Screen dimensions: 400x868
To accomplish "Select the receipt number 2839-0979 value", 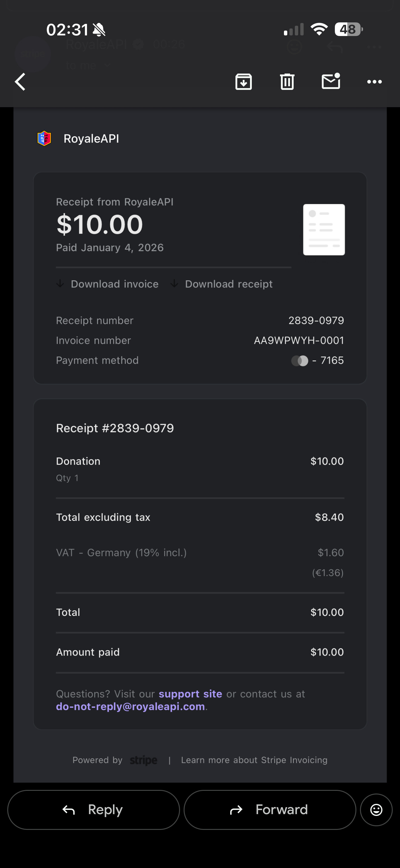I will [x=316, y=321].
